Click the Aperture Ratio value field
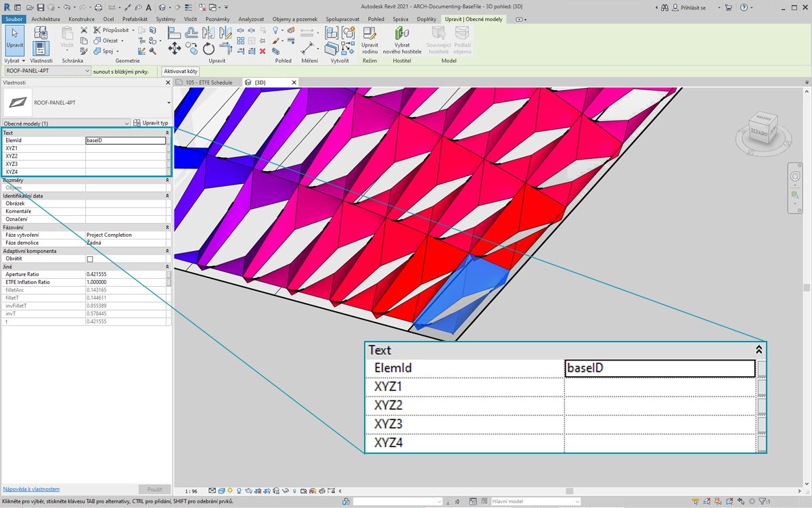 (x=126, y=274)
